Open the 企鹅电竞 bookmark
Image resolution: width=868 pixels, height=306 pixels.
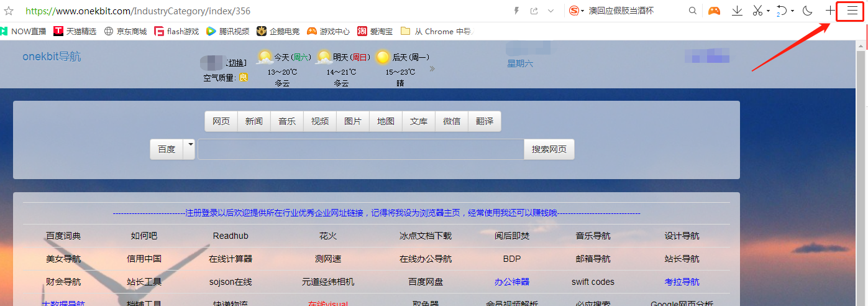click(x=278, y=31)
